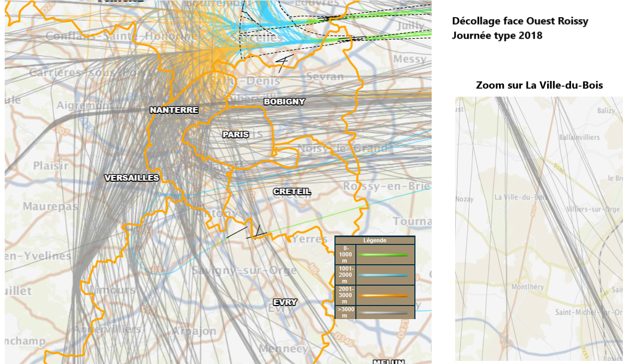Click Montlhéry on the zoom map
The image size is (625, 364).
[x=527, y=287]
